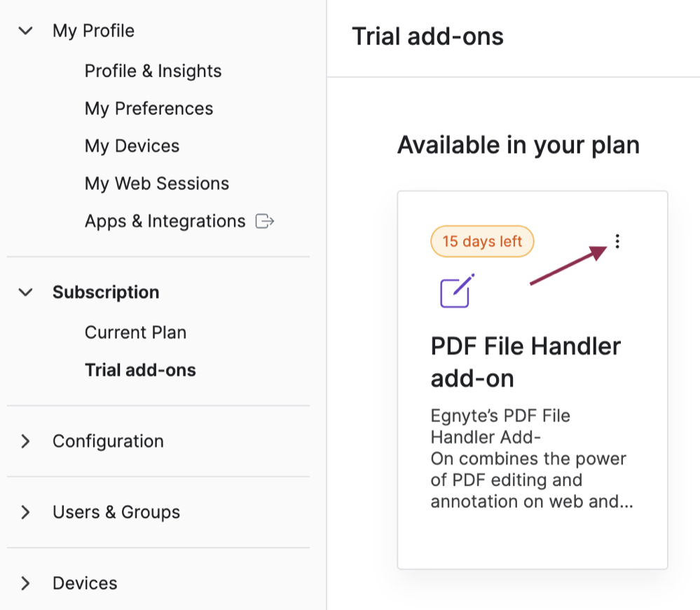Collapse the My Profile section chevron

(25, 31)
